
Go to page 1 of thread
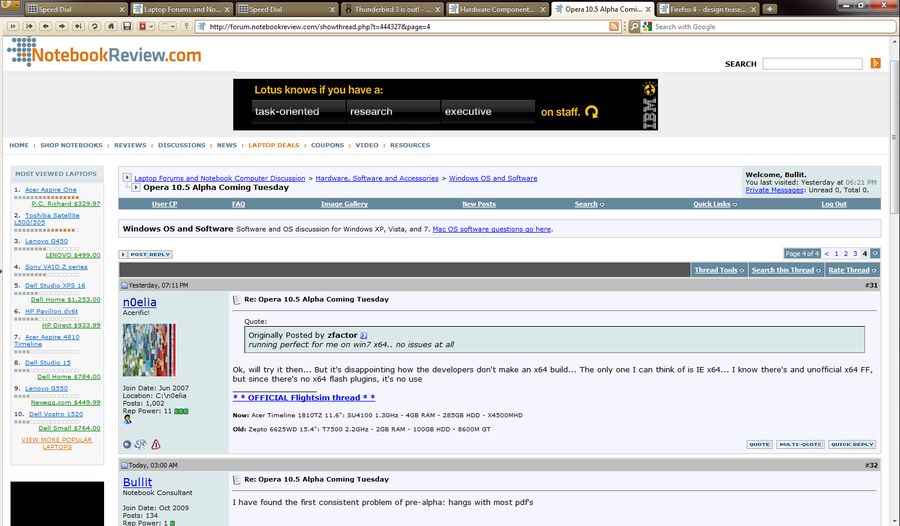836,253
